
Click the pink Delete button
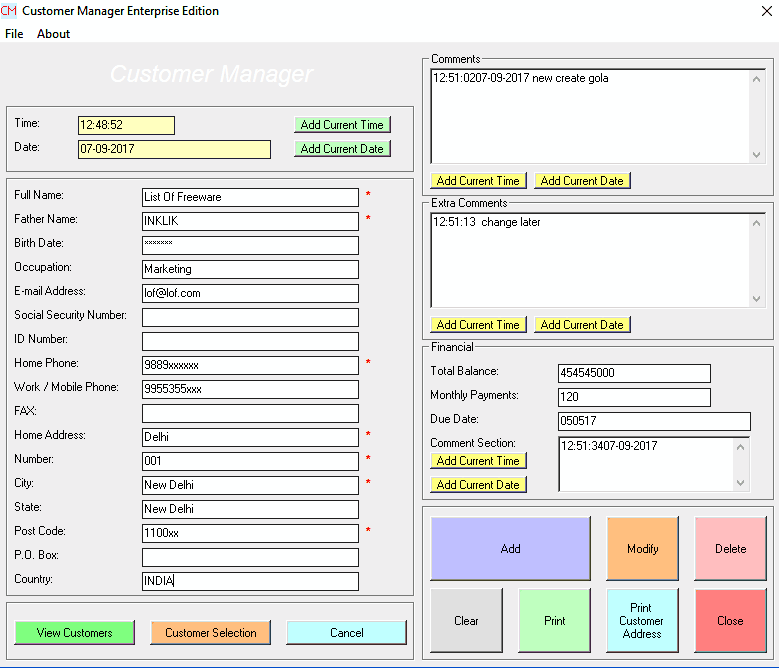pyautogui.click(x=730, y=549)
